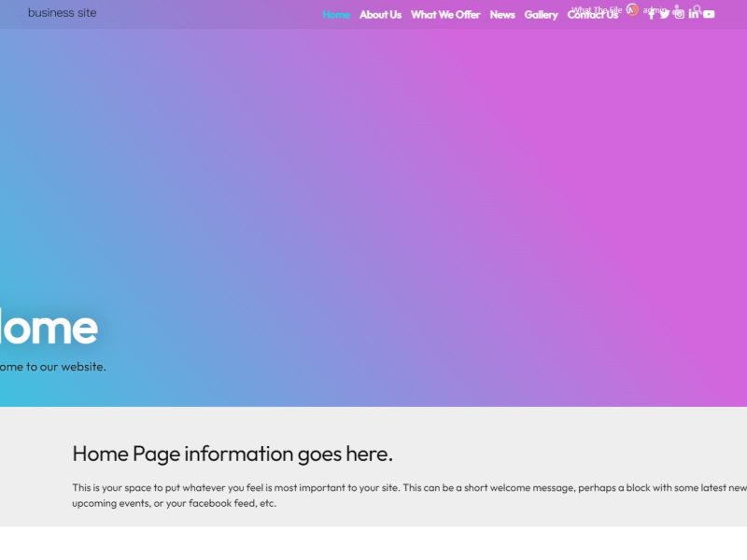The image size is (747, 560).
Task: Navigate to the Gallery menu
Action: 540,15
